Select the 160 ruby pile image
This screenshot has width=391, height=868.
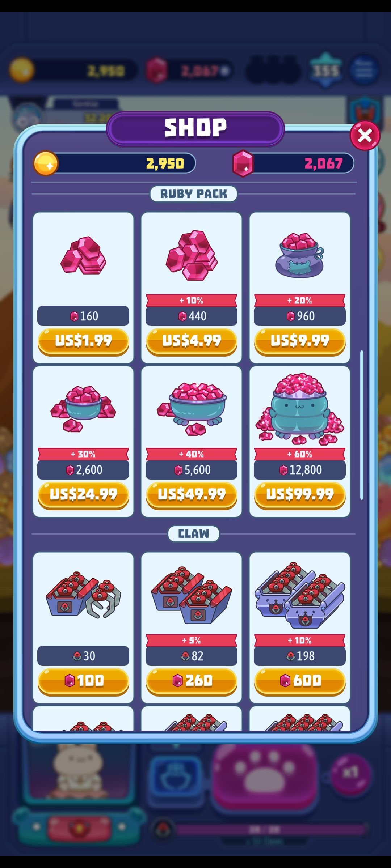83,255
